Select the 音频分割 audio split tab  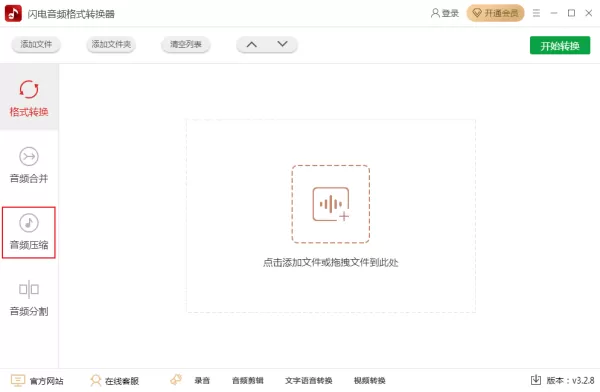pyautogui.click(x=29, y=299)
